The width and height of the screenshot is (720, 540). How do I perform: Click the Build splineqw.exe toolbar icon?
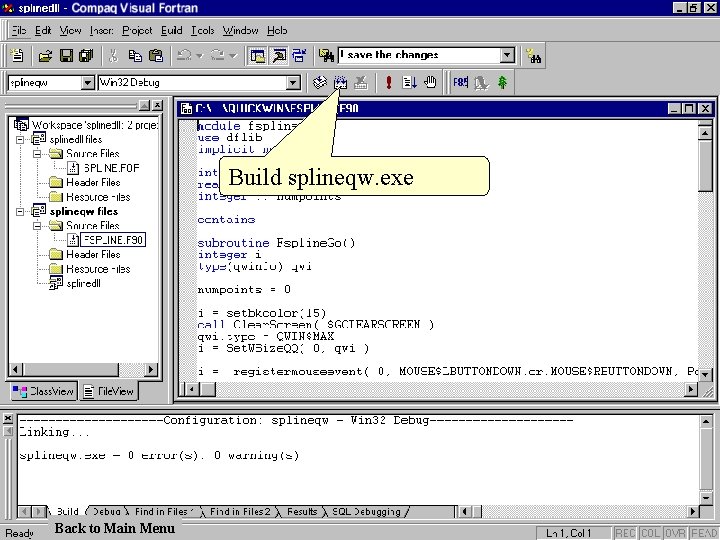click(340, 83)
